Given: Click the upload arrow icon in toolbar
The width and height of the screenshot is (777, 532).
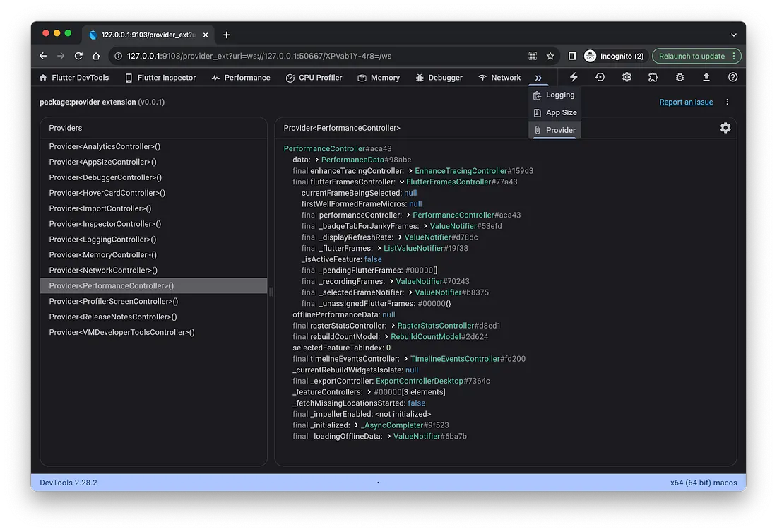Looking at the screenshot, I should click(x=706, y=77).
